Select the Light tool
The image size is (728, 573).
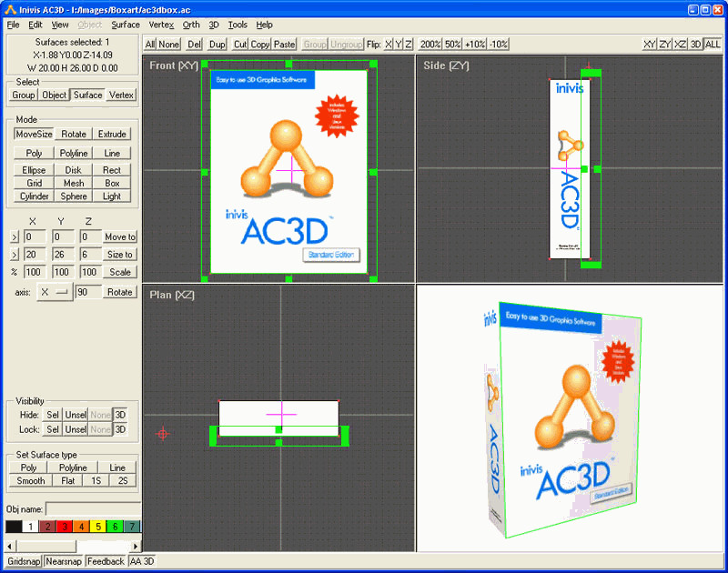[x=112, y=196]
